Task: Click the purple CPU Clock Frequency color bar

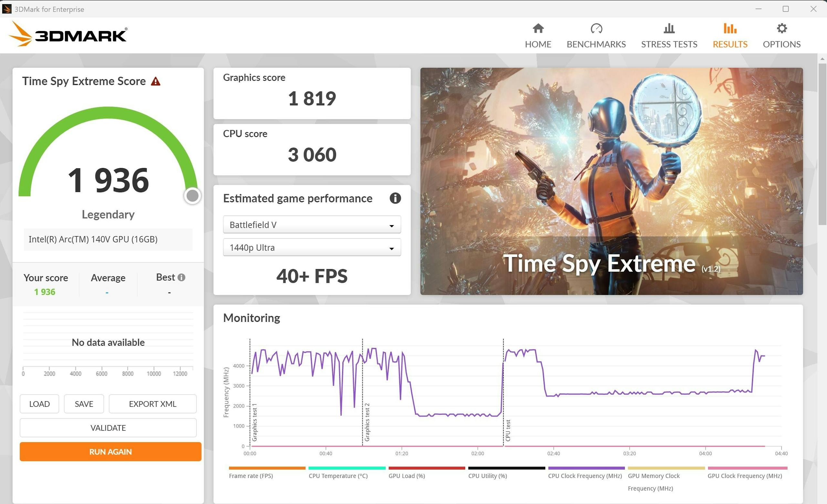Action: coord(586,468)
